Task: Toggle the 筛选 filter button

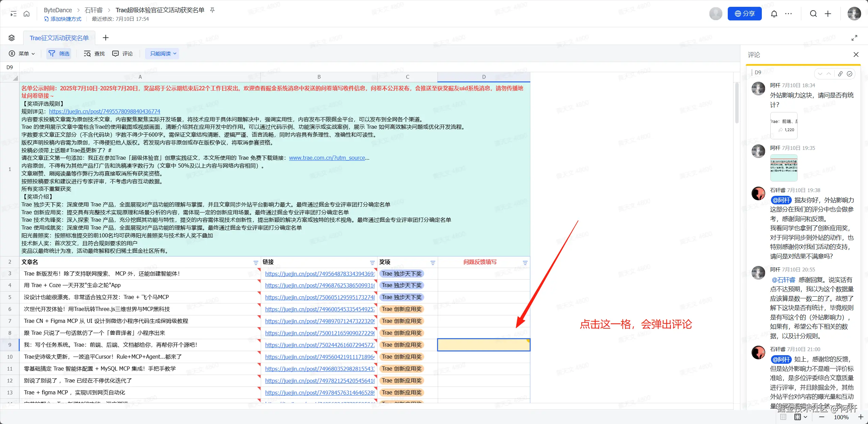Action: tap(59, 53)
